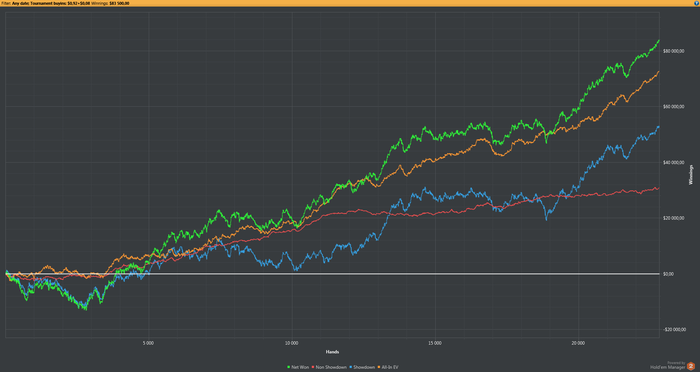Click the '15 000' hands axis label

(x=435, y=343)
